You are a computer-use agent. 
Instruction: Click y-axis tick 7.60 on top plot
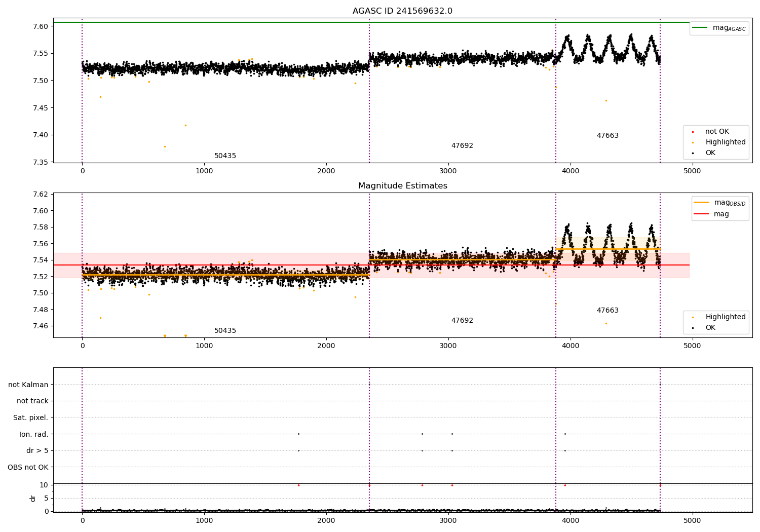[41, 26]
